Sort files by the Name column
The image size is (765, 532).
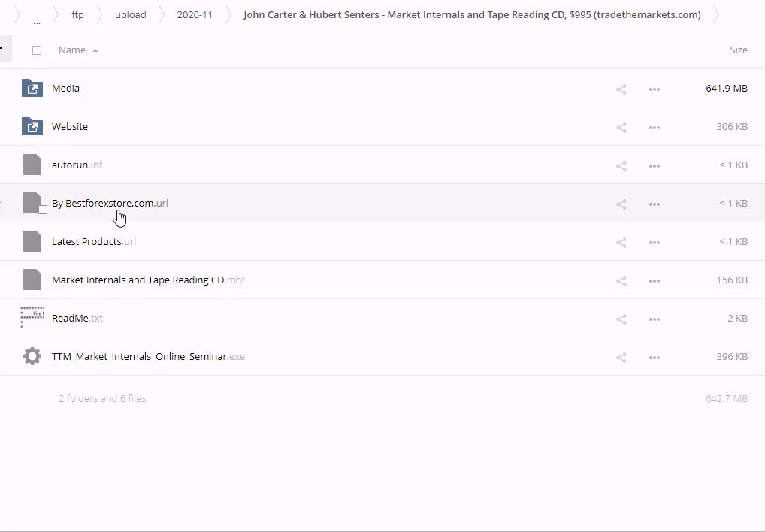pos(72,50)
